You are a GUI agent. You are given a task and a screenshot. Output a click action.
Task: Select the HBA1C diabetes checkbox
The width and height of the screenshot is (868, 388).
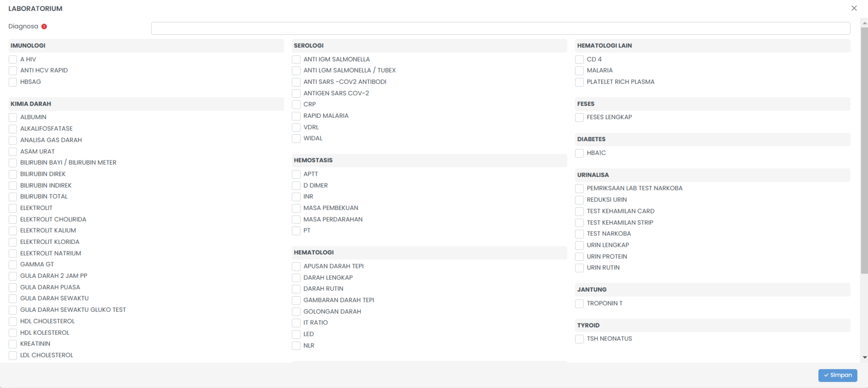pyautogui.click(x=579, y=153)
